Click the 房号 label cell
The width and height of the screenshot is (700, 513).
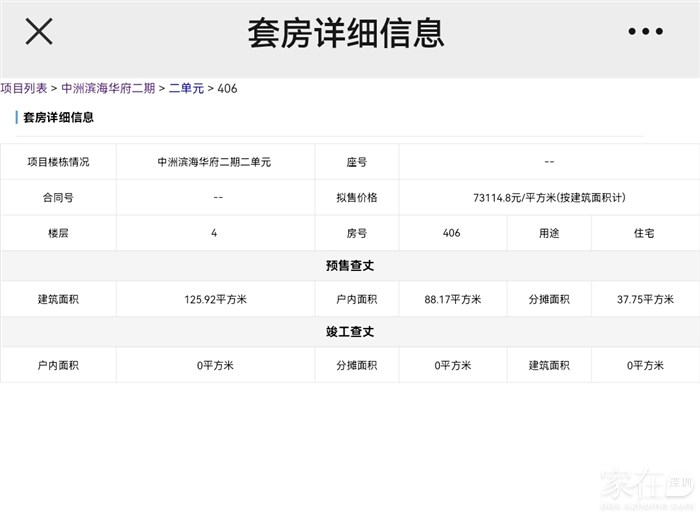pos(357,233)
